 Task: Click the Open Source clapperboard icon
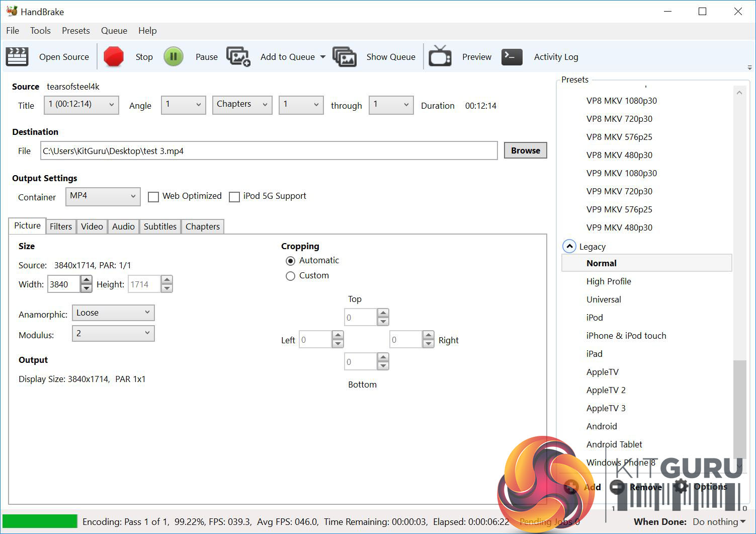[x=17, y=57]
